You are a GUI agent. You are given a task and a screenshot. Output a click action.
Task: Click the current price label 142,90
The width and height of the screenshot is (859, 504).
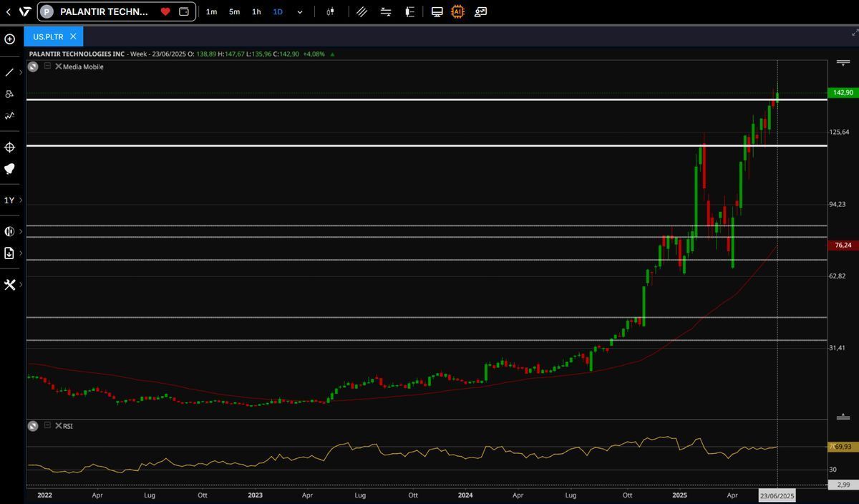(x=843, y=92)
